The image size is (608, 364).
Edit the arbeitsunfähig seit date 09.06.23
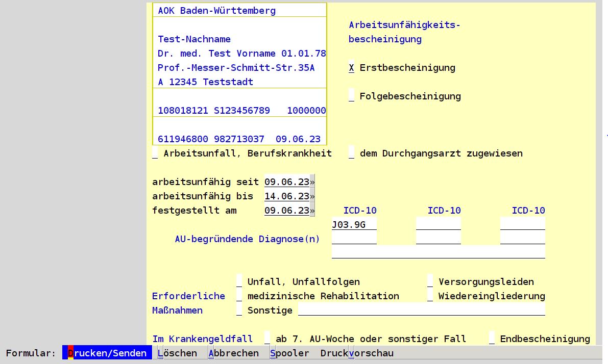tap(287, 182)
